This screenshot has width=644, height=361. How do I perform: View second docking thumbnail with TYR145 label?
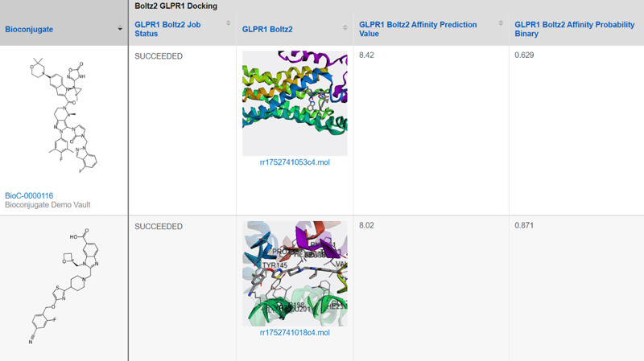tap(295, 273)
